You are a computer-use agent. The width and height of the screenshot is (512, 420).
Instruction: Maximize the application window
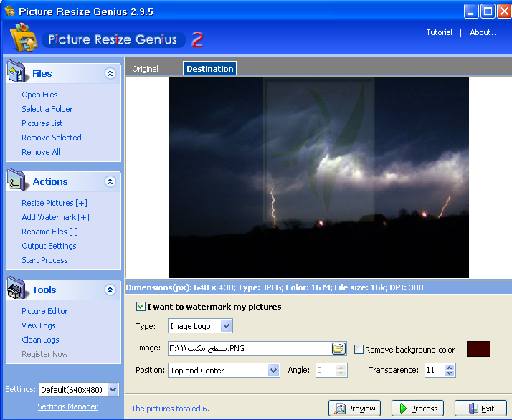tap(488, 11)
